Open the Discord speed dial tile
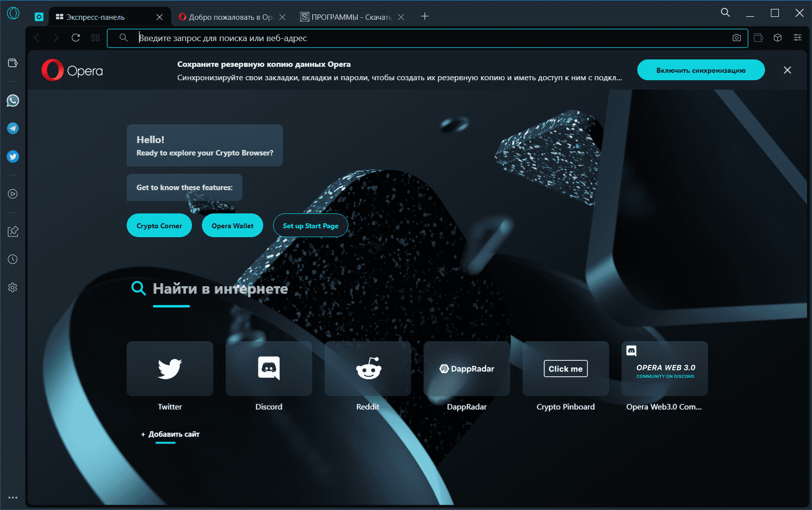This screenshot has width=812, height=510. tap(269, 368)
